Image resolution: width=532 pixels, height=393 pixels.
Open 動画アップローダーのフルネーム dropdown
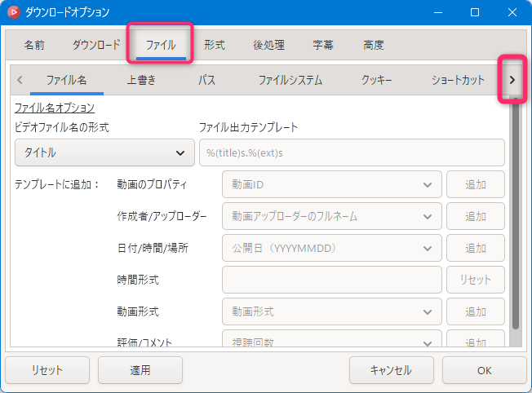pyautogui.click(x=331, y=216)
